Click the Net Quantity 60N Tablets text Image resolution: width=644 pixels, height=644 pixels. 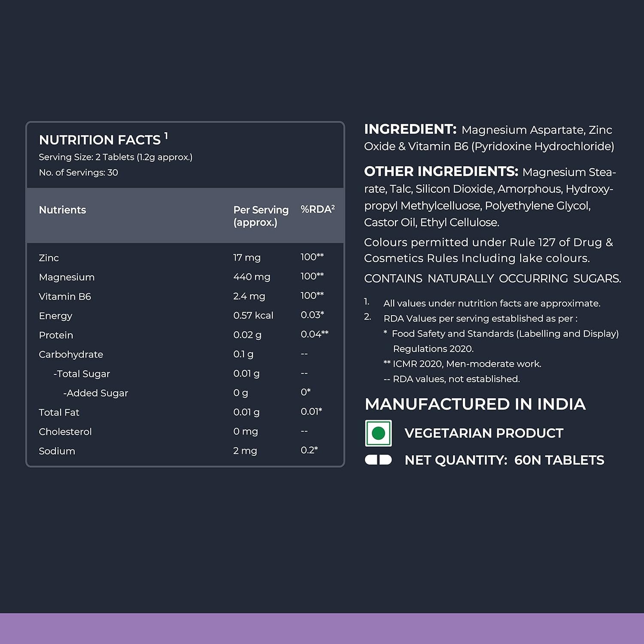click(x=504, y=460)
